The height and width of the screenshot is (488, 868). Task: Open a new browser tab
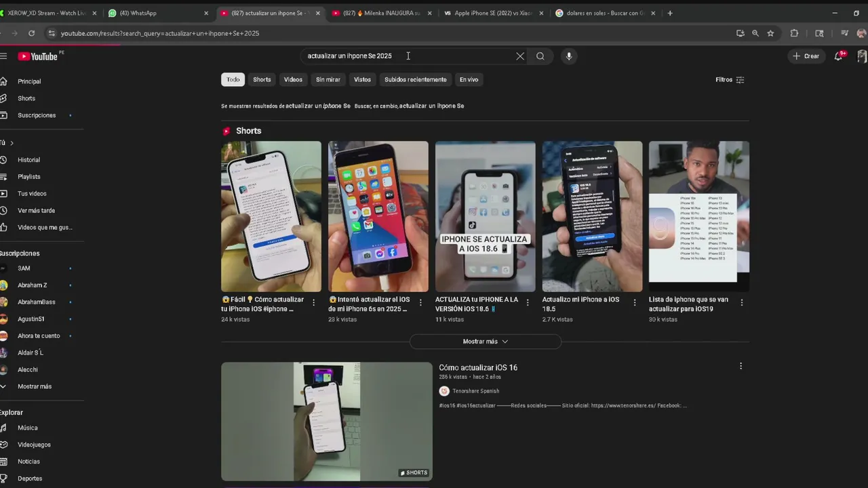[670, 13]
